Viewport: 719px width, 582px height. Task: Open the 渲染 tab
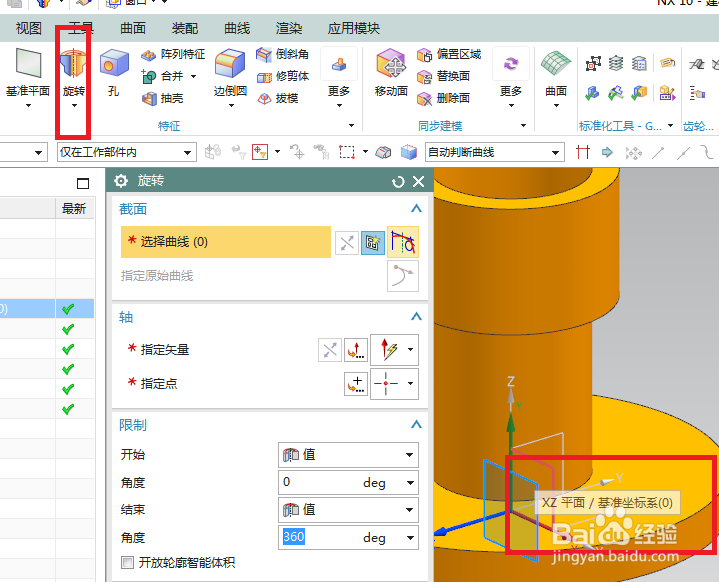[288, 28]
